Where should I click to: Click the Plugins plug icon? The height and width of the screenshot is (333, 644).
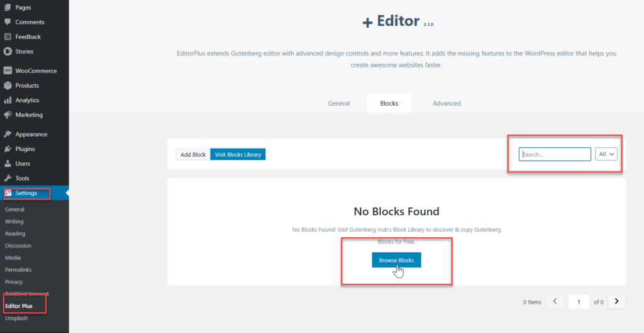pyautogui.click(x=8, y=149)
